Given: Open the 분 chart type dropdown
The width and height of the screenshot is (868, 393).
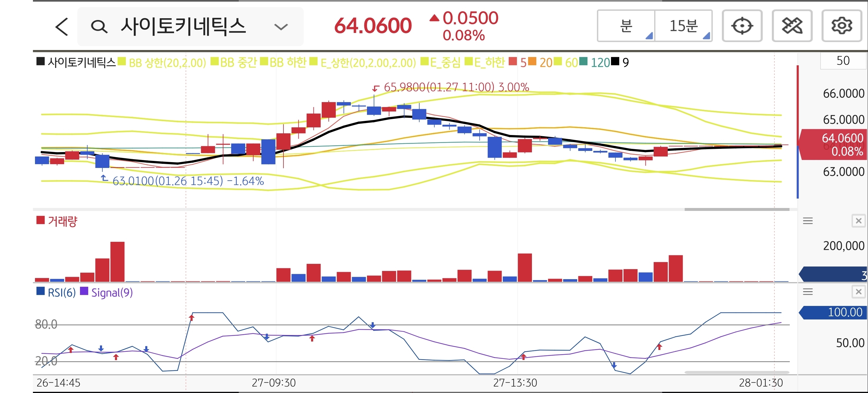Looking at the screenshot, I should pyautogui.click(x=626, y=26).
